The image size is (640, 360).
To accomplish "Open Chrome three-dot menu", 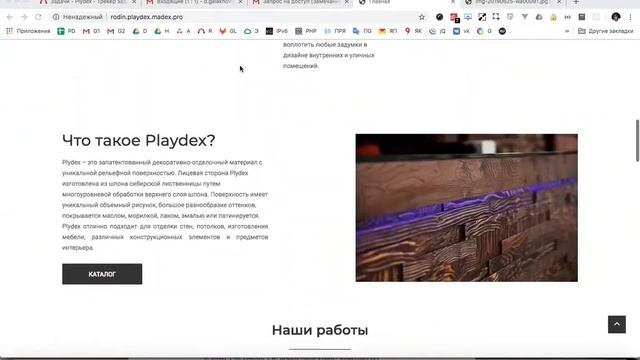I will [631, 17].
